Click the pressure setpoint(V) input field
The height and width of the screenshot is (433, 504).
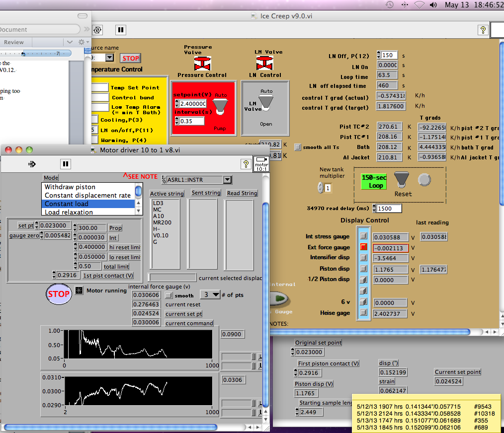[x=192, y=103]
